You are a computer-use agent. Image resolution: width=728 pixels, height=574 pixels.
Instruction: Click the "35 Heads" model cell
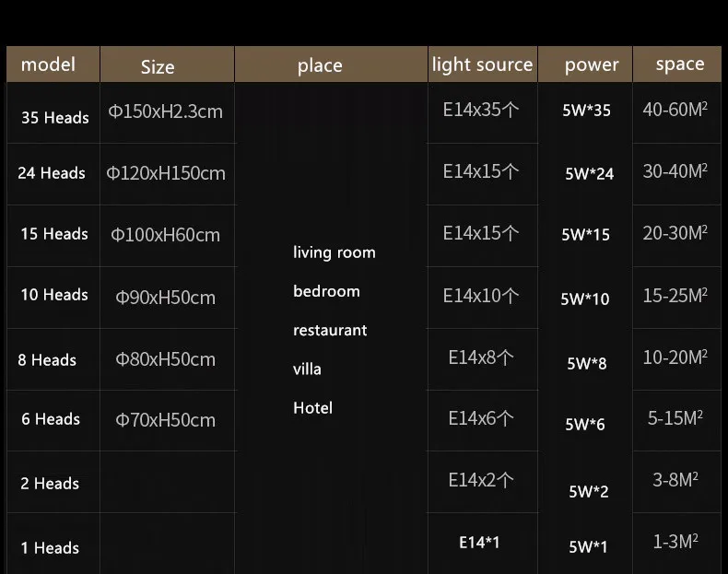point(54,118)
